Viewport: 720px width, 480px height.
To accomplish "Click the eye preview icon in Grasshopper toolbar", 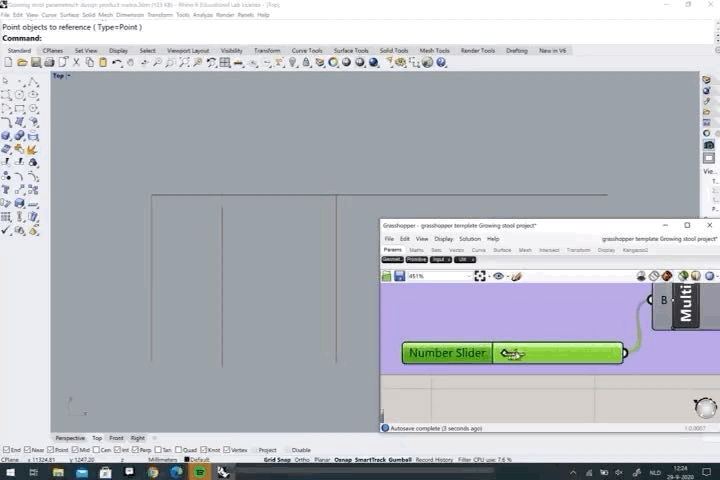I will (498, 276).
